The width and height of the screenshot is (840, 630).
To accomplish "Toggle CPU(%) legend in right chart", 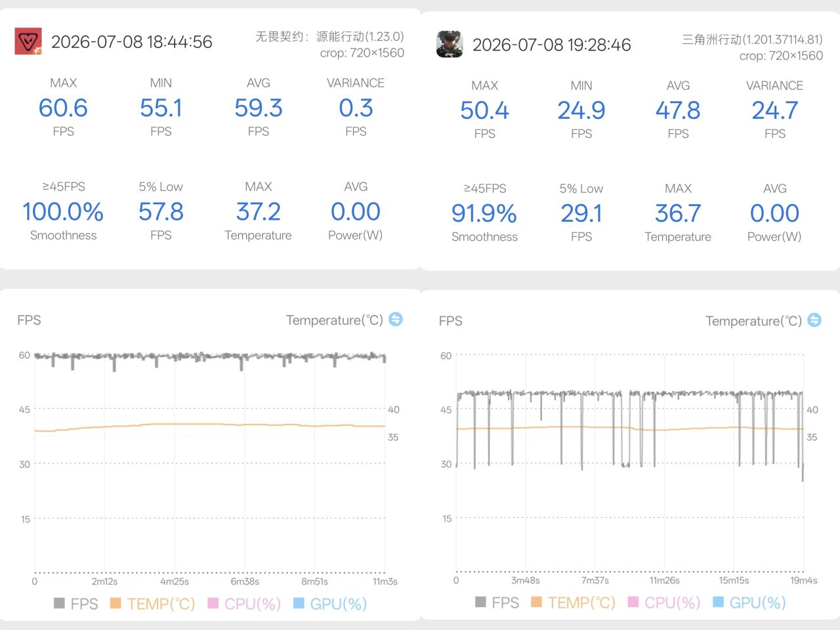I will click(664, 602).
